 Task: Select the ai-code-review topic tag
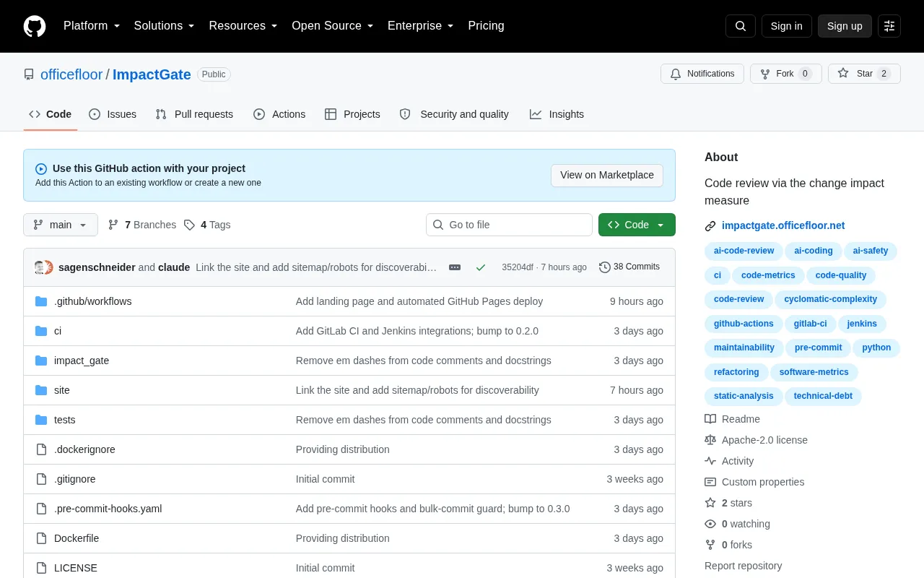pyautogui.click(x=744, y=251)
